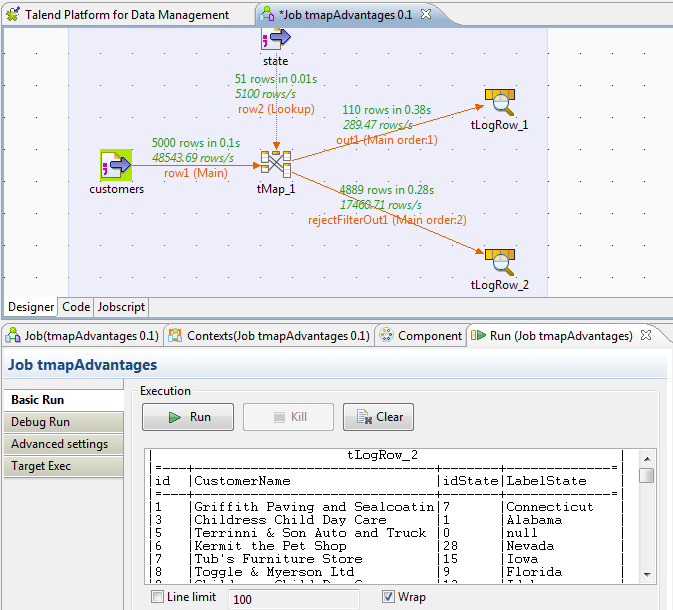Select the tLogRow_1 component icon
The image size is (673, 610).
[x=500, y=102]
